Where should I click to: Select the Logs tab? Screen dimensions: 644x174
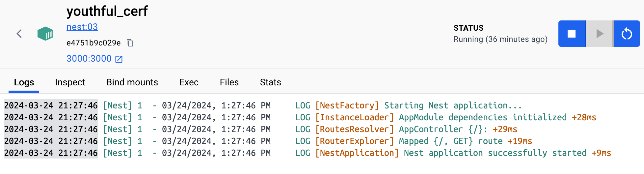click(24, 82)
